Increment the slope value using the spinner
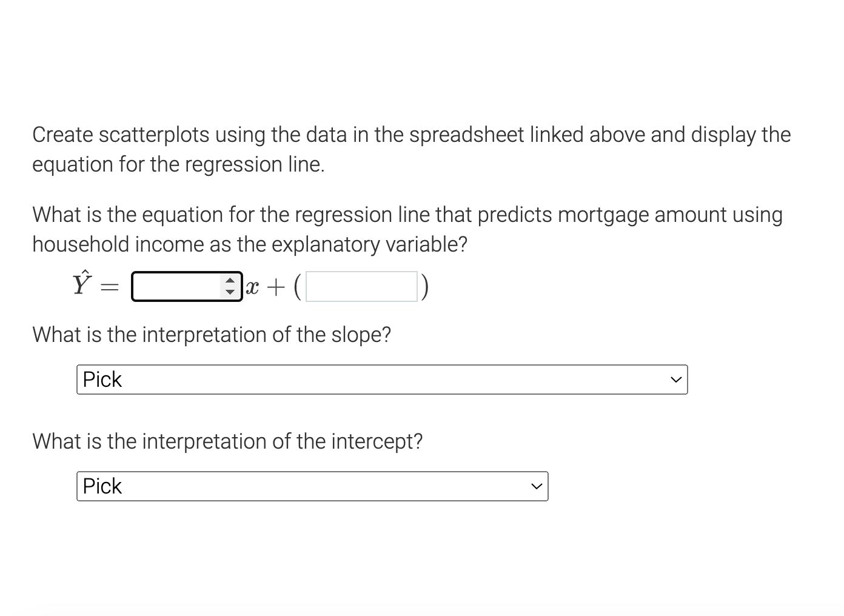The width and height of the screenshot is (844, 616). (231, 281)
